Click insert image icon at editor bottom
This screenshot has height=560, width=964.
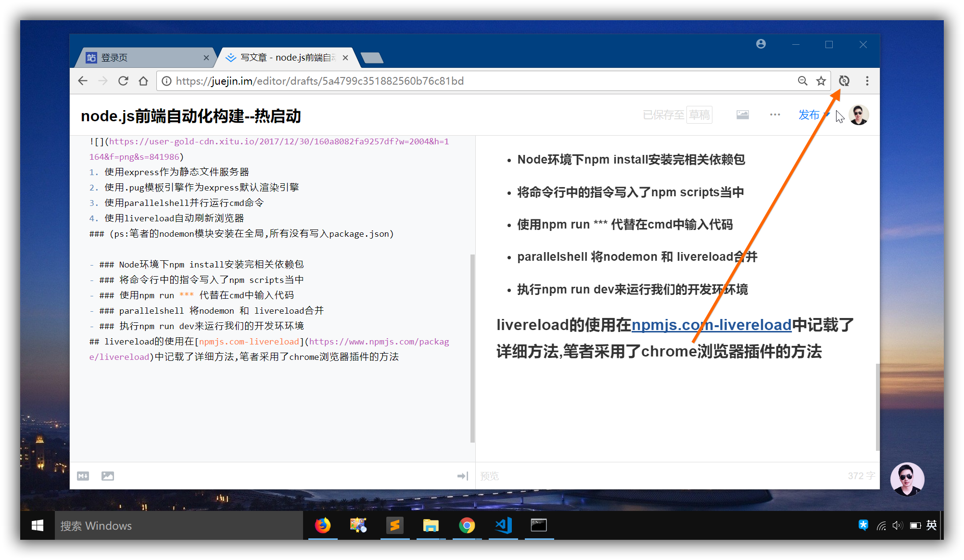coord(108,476)
